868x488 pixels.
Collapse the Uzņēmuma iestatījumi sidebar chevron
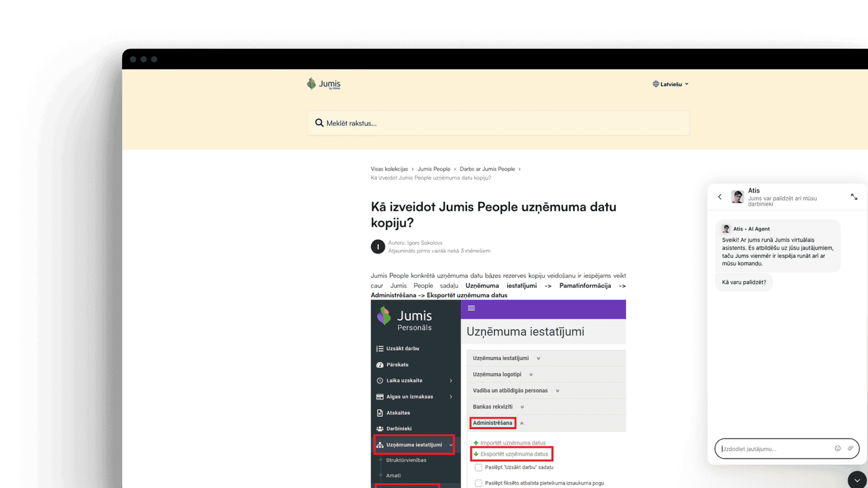451,445
